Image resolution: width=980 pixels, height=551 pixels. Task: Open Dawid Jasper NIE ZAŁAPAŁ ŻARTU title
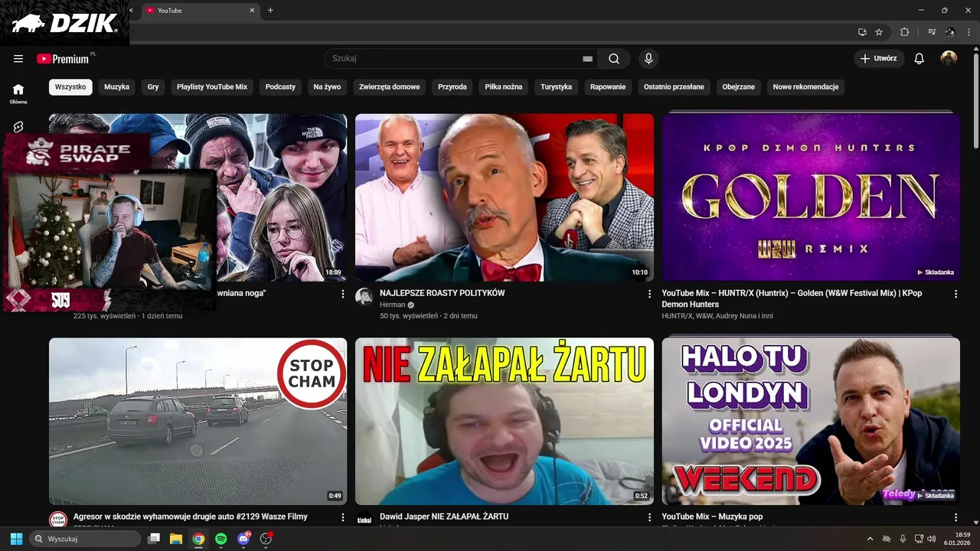pyautogui.click(x=444, y=517)
